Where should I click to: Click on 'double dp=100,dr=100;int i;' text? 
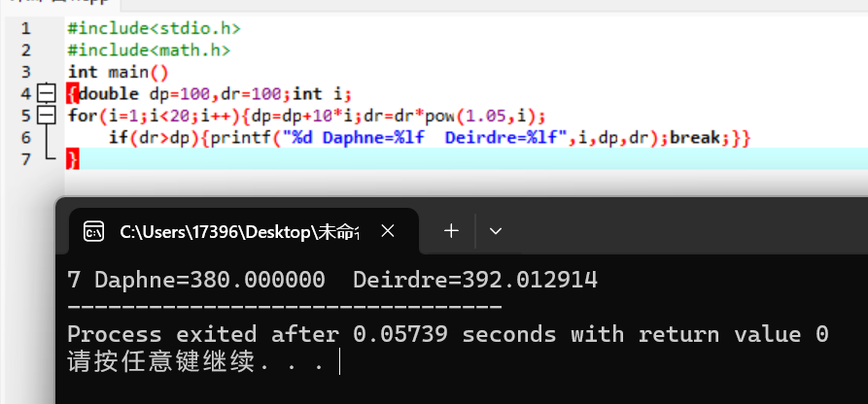tap(216, 93)
